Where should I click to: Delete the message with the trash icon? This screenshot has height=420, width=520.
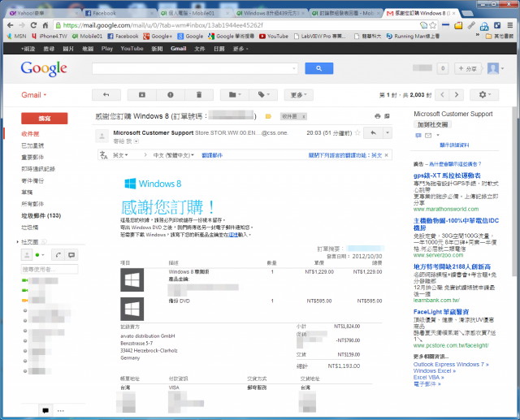199,95
